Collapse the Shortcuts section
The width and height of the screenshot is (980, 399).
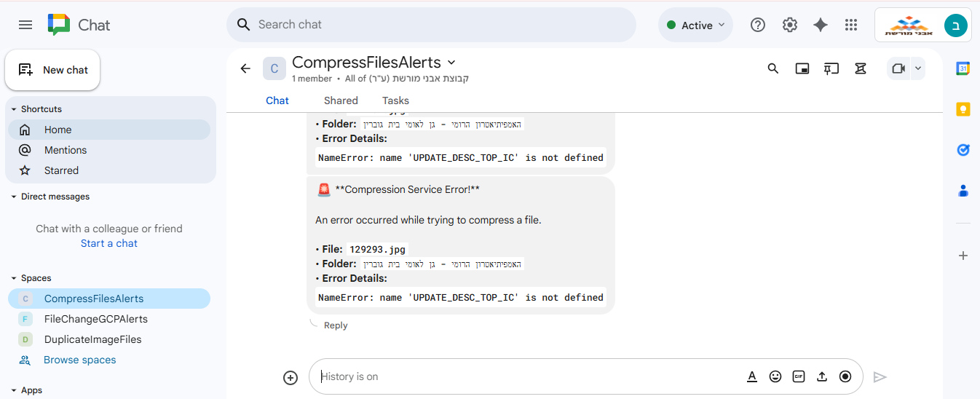pyautogui.click(x=14, y=109)
